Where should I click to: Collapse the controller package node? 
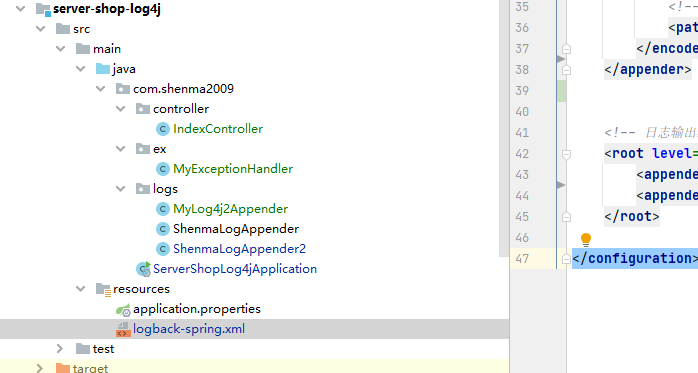[x=121, y=109]
